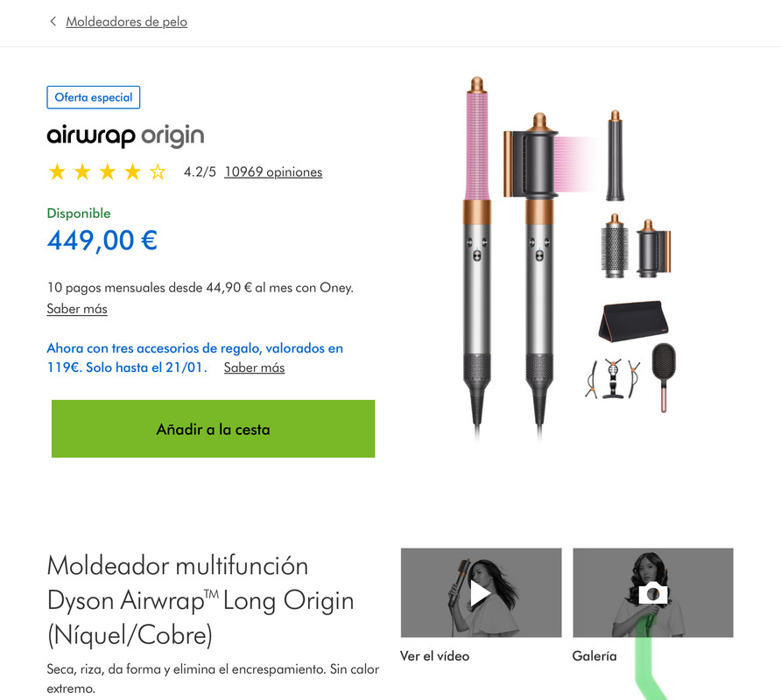This screenshot has height=700, width=781.
Task: Click the first yellow rating star
Action: (x=57, y=172)
